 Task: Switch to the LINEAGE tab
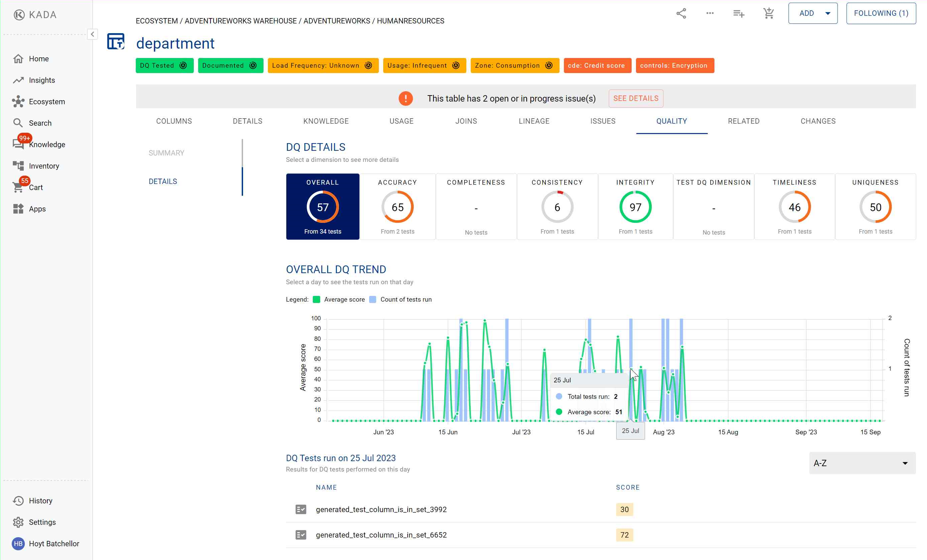(x=533, y=121)
